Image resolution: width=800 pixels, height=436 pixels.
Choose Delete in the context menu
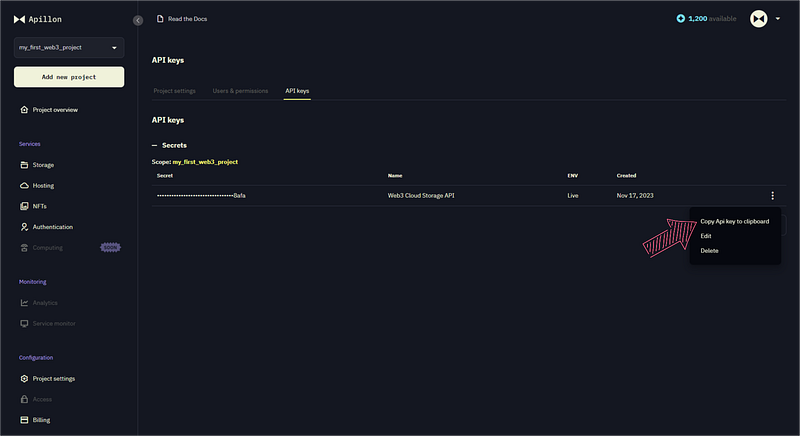(709, 251)
